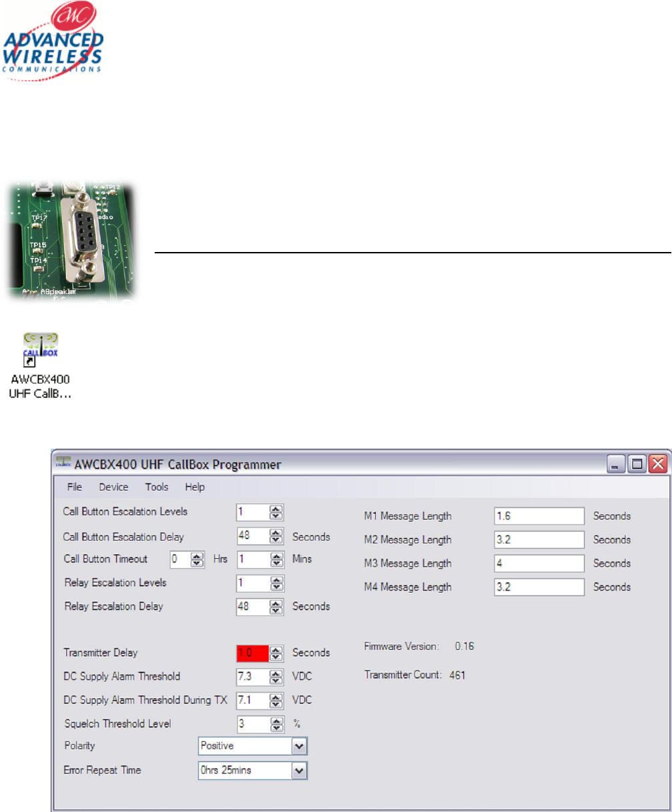This screenshot has width=672, height=812.
Task: Open the AWCBX400 UHF CallBox desktop shortcut
Action: 41,365
